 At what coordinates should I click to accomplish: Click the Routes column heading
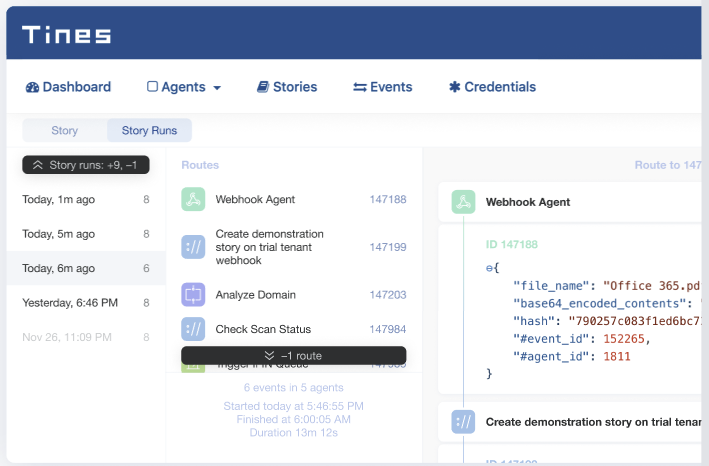[200, 165]
